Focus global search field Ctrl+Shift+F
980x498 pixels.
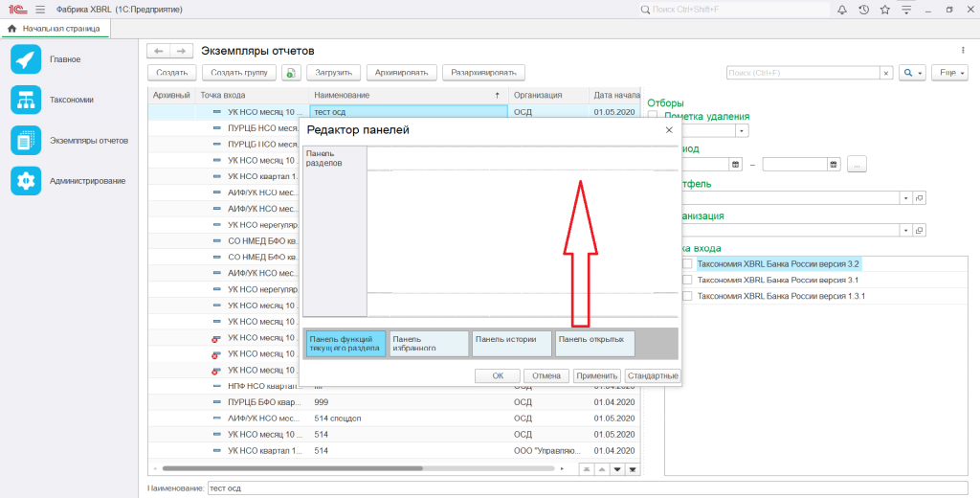(733, 10)
